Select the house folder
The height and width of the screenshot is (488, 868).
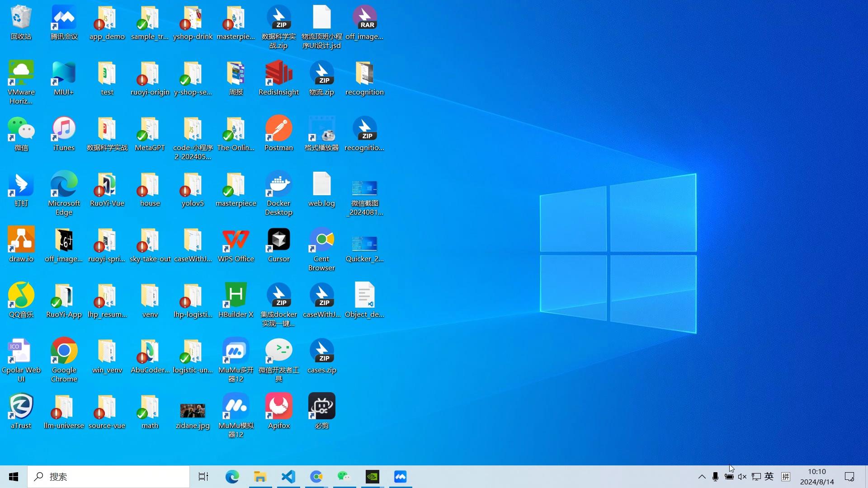(x=150, y=189)
